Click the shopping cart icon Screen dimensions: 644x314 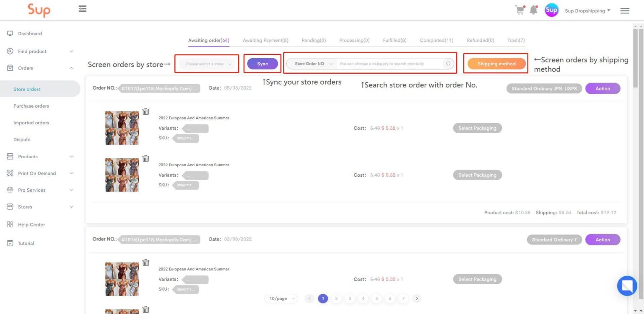pos(519,10)
